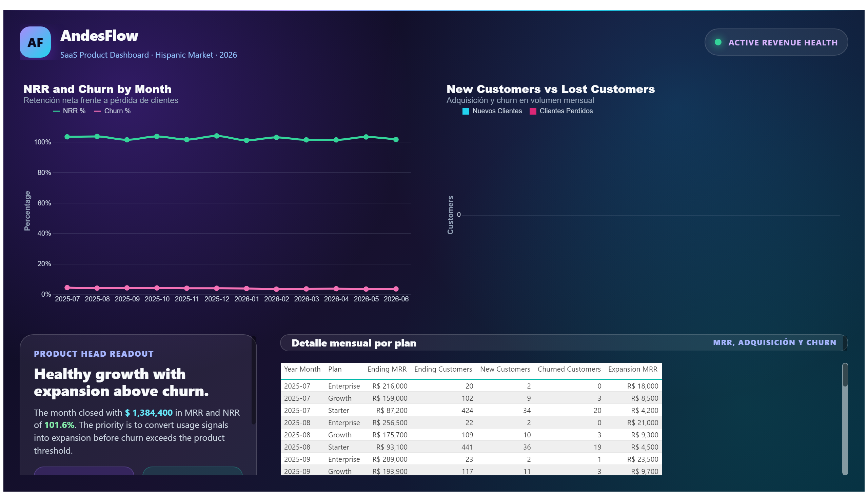Screen dimensions: 868x495
Task: Select the Churn data point for 2026-02
Action: [x=276, y=289]
